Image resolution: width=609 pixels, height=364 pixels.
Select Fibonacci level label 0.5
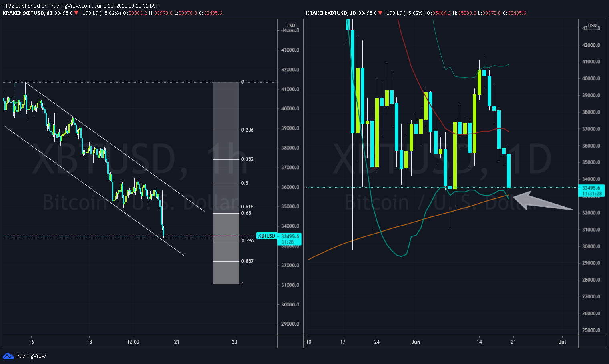coord(245,183)
